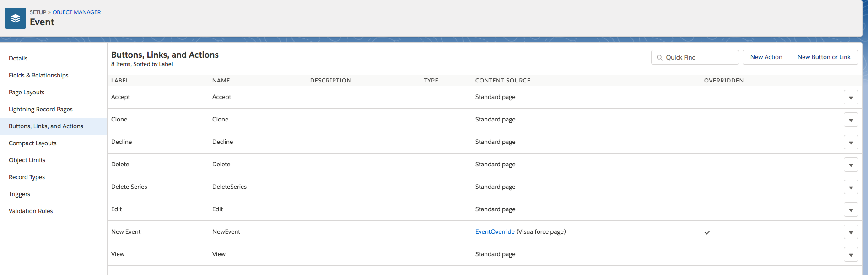
Task: Click the New Event overridden checkmark
Action: pos(707,232)
